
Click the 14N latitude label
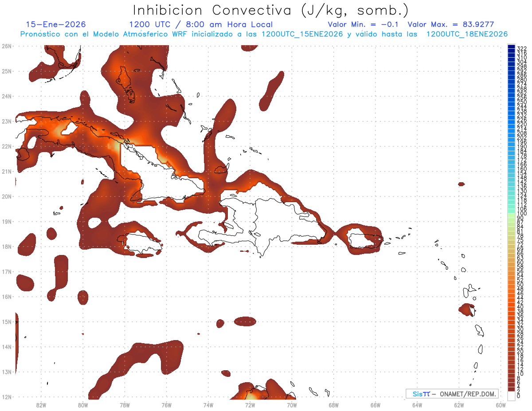point(6,347)
